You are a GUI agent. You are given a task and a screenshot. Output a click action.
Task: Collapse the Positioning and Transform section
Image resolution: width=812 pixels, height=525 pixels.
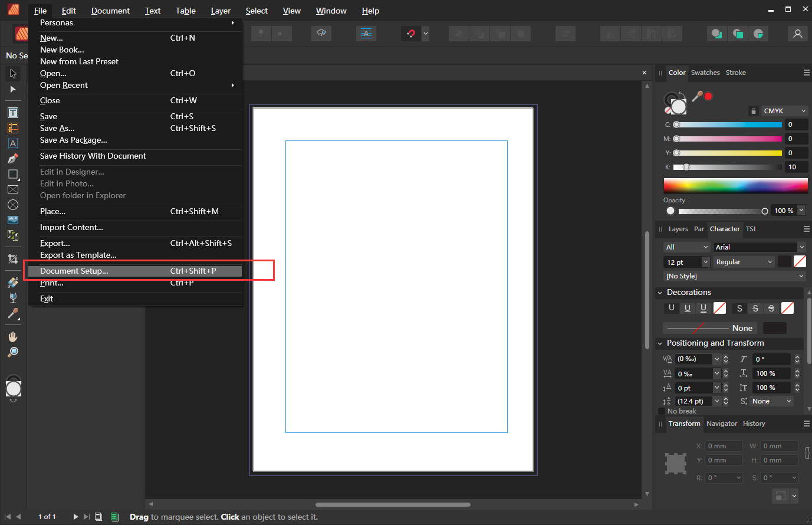pos(660,343)
